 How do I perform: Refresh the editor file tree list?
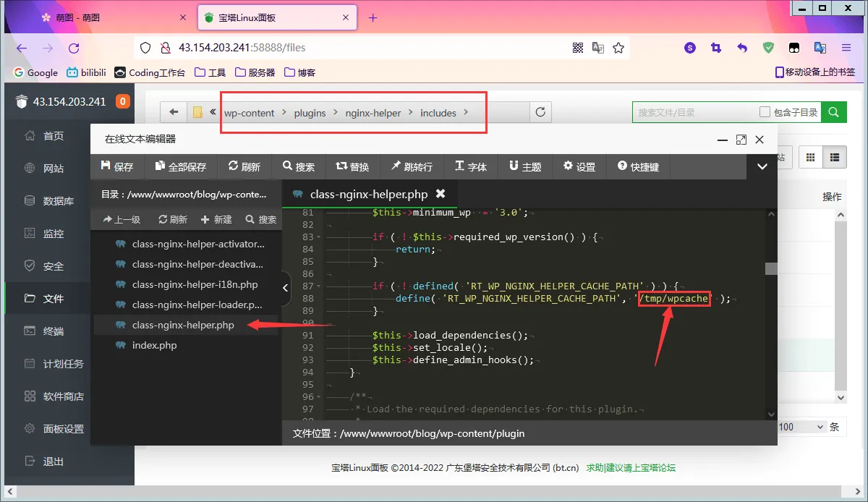174,219
